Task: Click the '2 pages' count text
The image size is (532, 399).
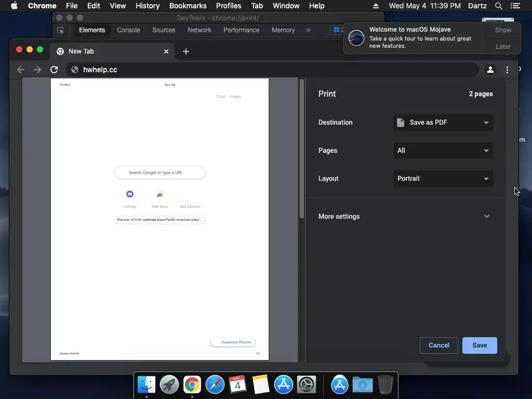Action: [x=481, y=94]
